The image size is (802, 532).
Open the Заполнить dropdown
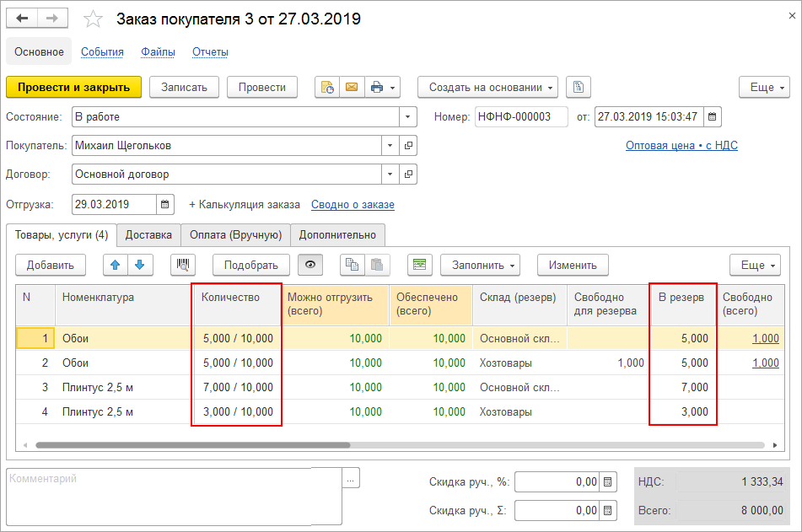coord(481,265)
